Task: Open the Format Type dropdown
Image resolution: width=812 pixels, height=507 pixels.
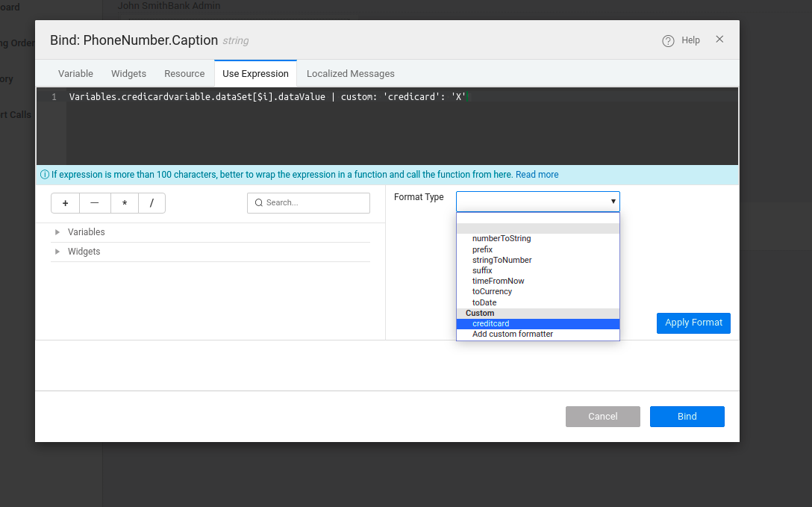Action: [x=537, y=202]
